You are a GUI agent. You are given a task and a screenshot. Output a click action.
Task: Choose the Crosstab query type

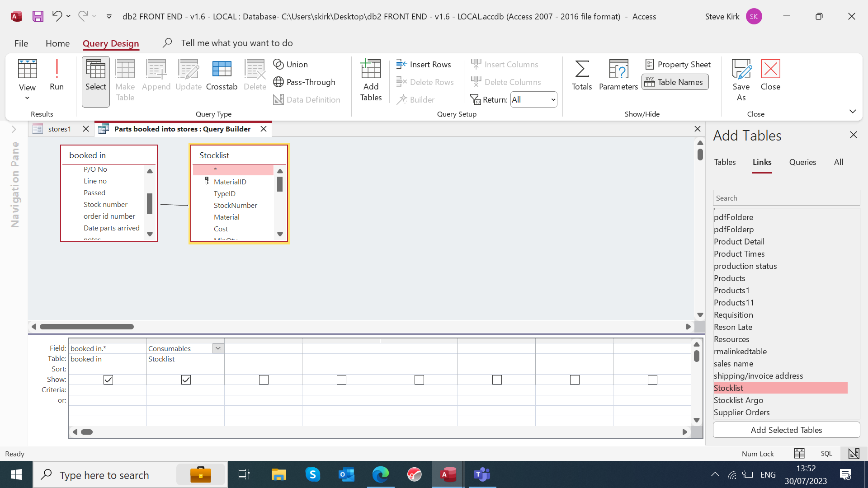point(222,76)
